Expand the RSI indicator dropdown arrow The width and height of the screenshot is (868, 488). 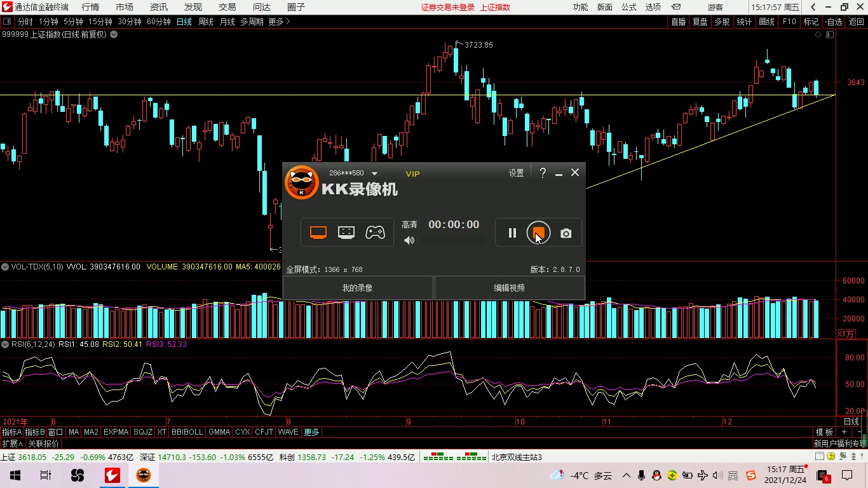[x=6, y=344]
